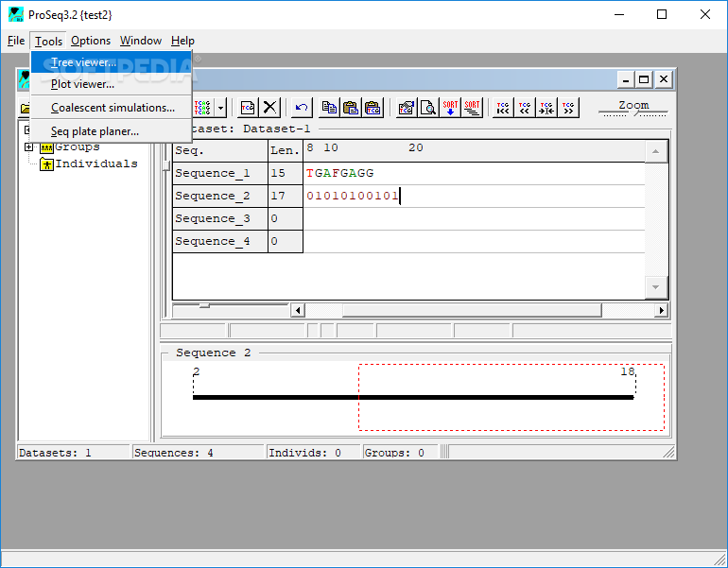Select the Sequence_1 row name
The width and height of the screenshot is (728, 568).
[220, 174]
